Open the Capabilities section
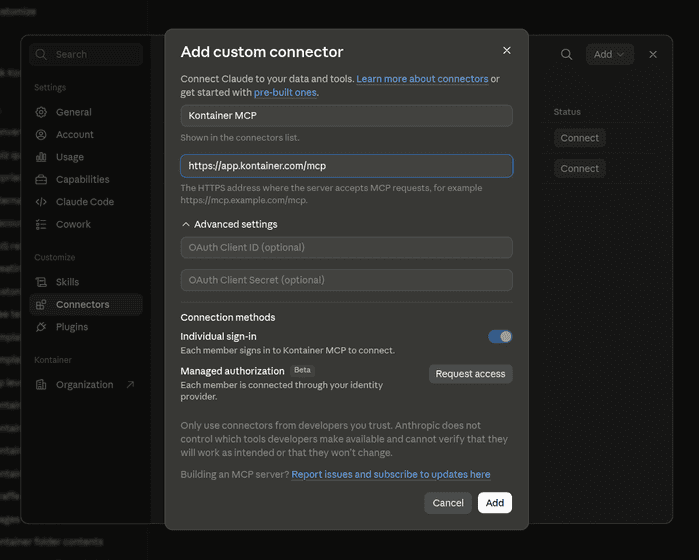The height and width of the screenshot is (560, 699). [86, 179]
